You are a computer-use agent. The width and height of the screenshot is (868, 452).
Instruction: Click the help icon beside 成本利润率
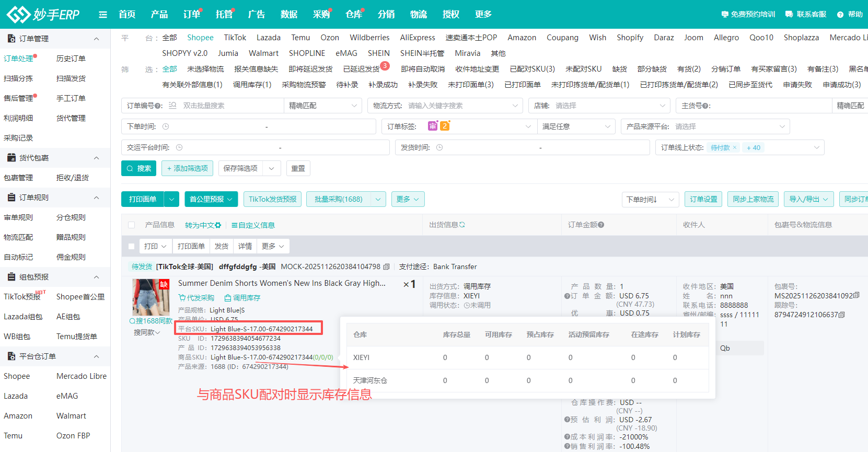pos(567,437)
